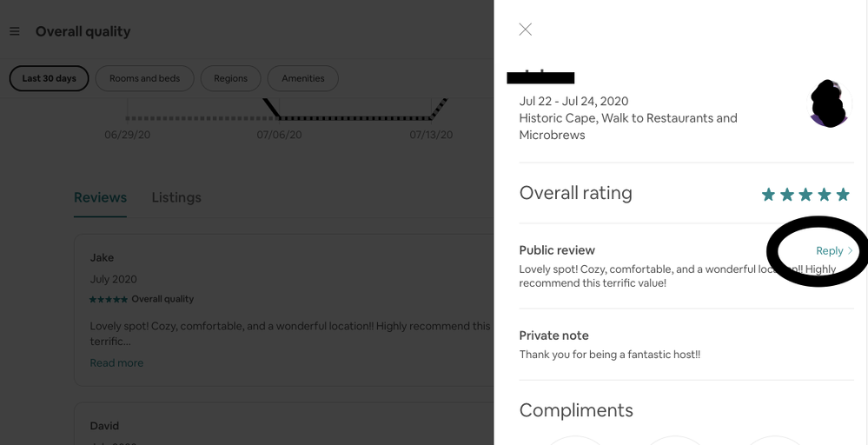Click the chevron next to Reply
Screen dimensions: 868x445
point(850,251)
